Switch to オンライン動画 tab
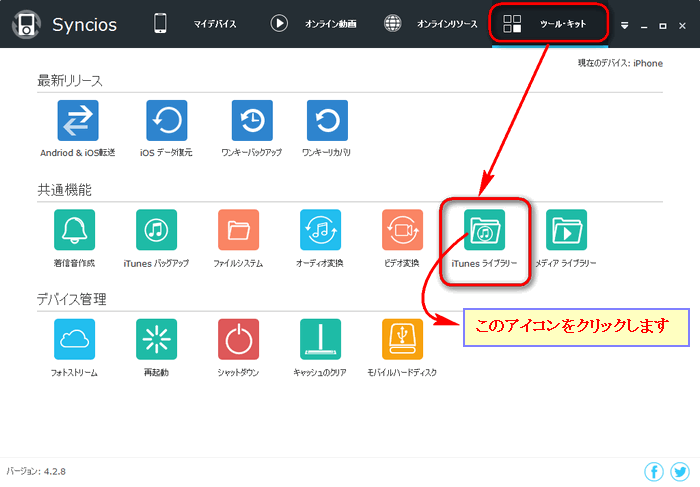The image size is (700, 487). pos(313,24)
